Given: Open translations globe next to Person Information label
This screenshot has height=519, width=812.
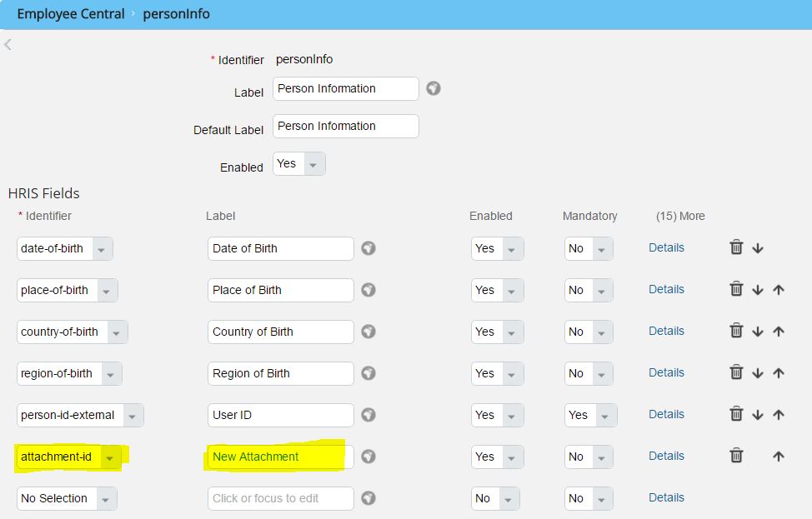Looking at the screenshot, I should (434, 88).
